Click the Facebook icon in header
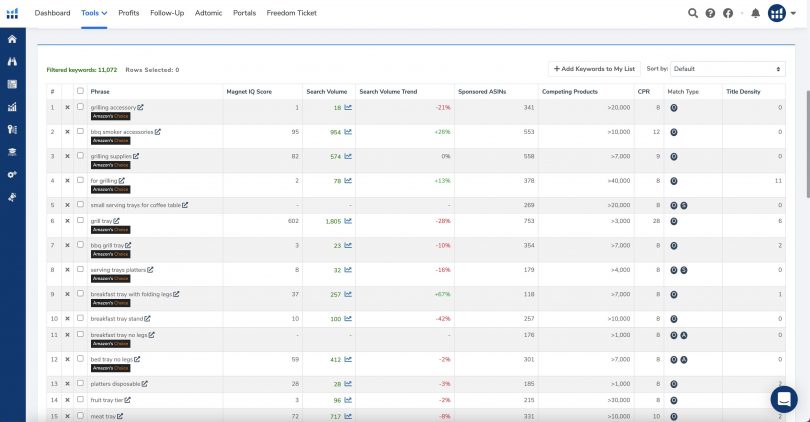 point(727,13)
